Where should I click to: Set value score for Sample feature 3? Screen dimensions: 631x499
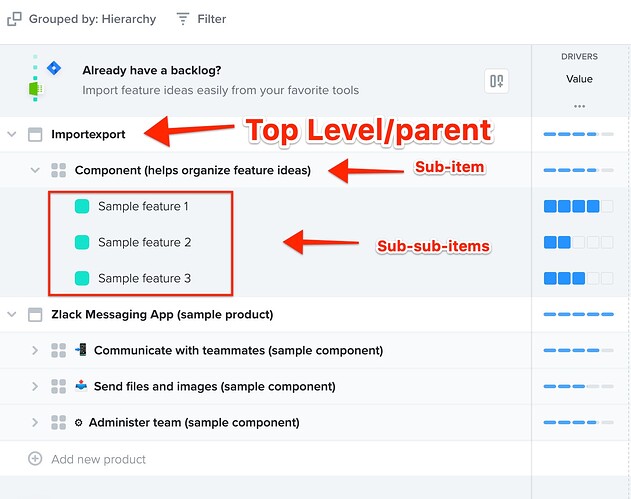579,278
